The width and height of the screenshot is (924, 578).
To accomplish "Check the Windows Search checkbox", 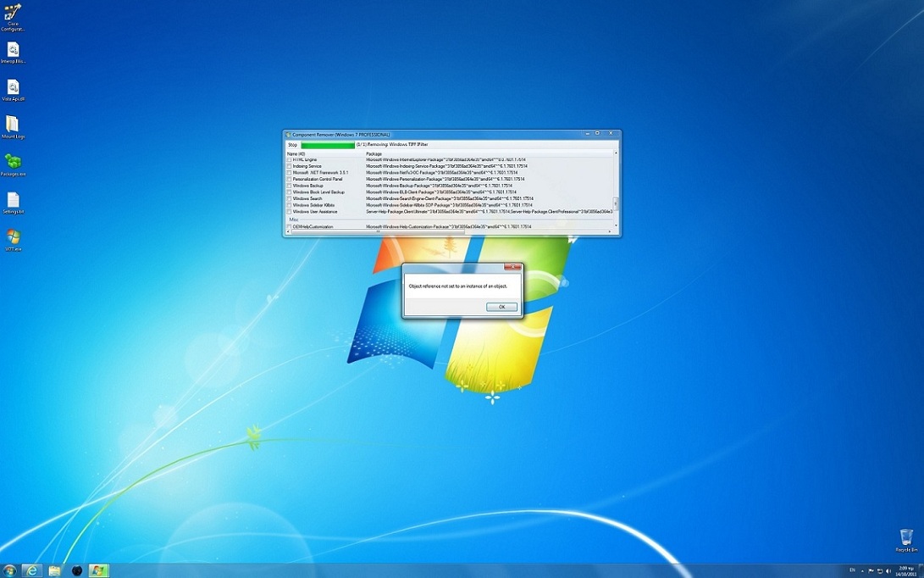I will [289, 199].
